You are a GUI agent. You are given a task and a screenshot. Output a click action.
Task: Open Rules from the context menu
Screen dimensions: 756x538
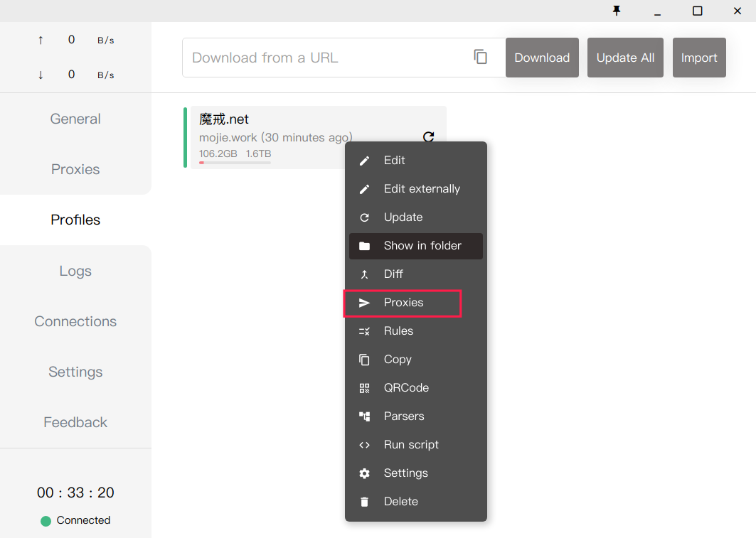point(415,331)
